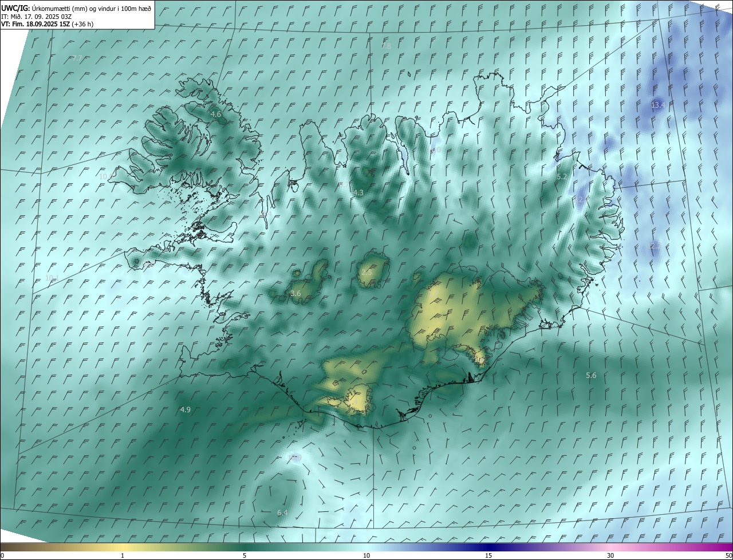Click the 5.2 value in northeast Iceland
This screenshot has width=733, height=560.
[562, 178]
